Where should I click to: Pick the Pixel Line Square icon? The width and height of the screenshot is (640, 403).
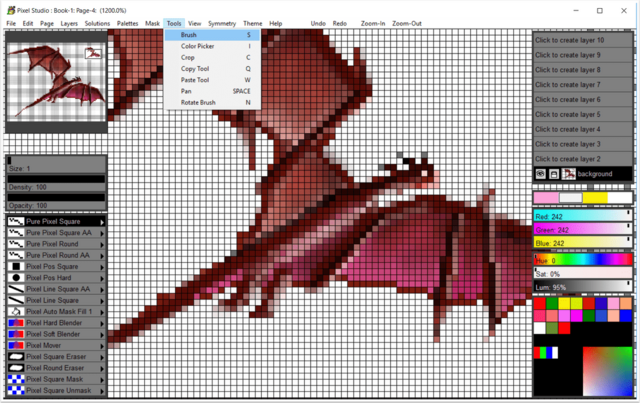point(16,301)
